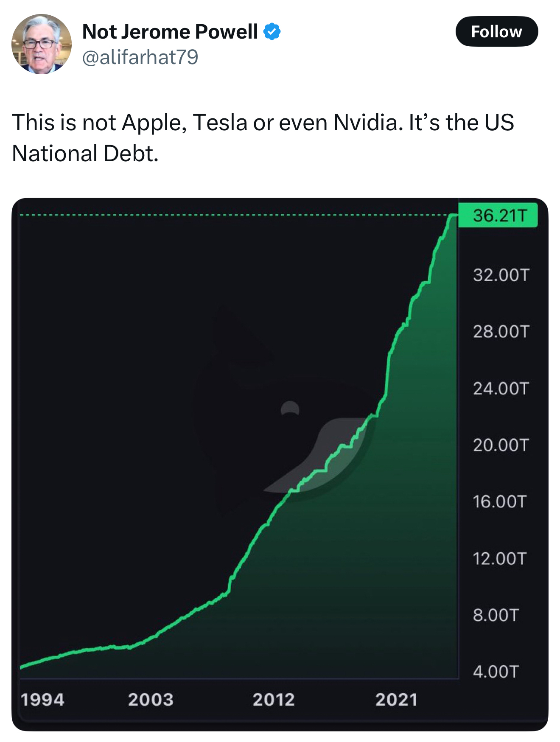Screen dimensions: 560x742
Task: Click the Not Jerome Powell display name
Action: pos(170,32)
